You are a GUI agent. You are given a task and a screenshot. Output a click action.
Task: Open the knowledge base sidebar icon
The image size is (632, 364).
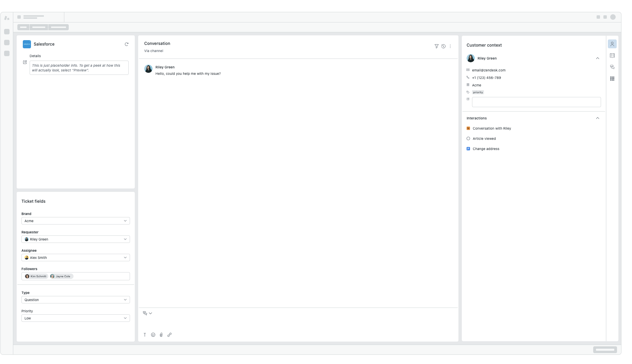612,55
